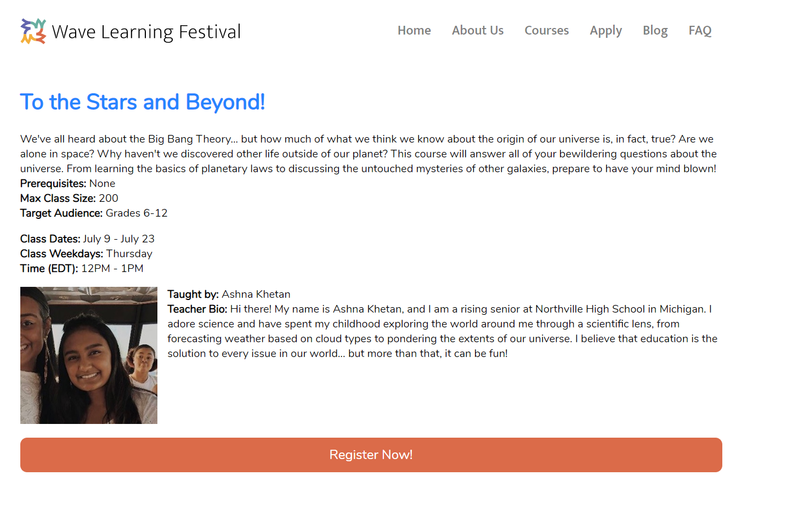Click the Class Weekdays 'Thursday' text
This screenshot has height=532, width=798.
pyautogui.click(x=129, y=253)
